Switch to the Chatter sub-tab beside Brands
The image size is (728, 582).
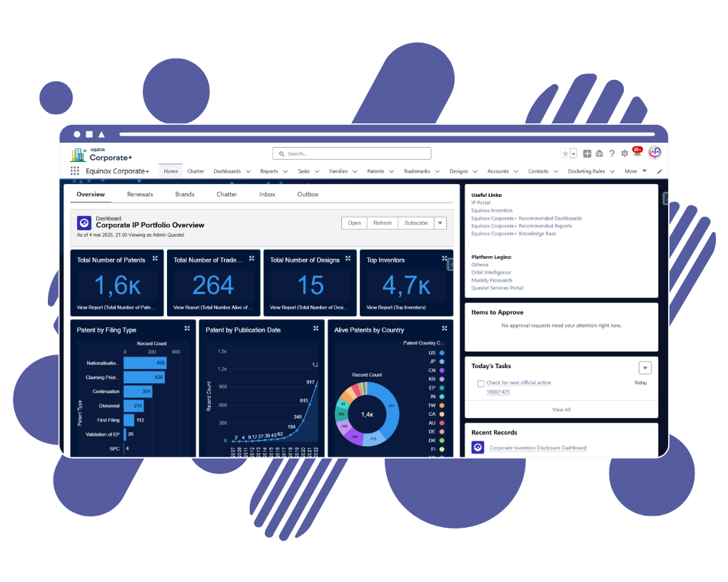pos(226,195)
